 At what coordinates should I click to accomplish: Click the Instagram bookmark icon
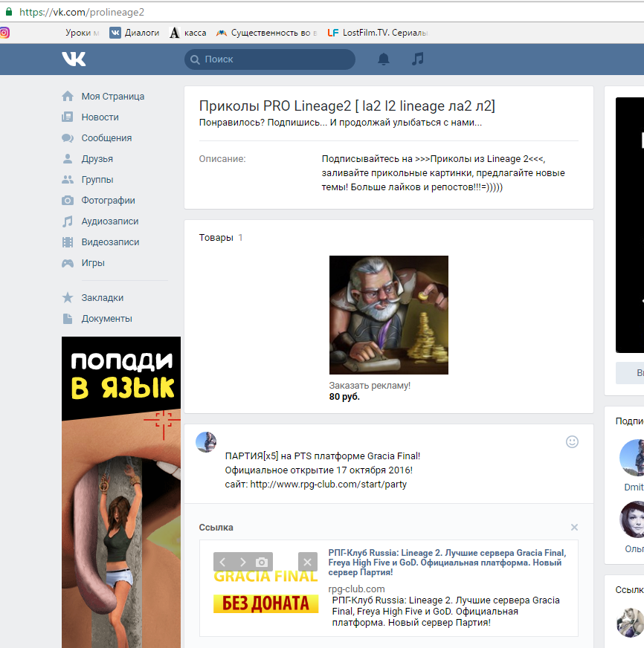[x=4, y=33]
